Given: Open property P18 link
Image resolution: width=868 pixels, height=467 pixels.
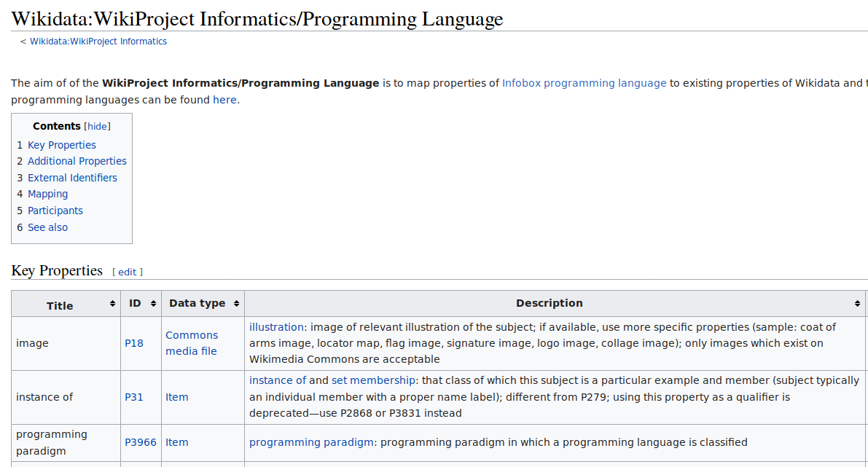Looking at the screenshot, I should click(x=134, y=343).
